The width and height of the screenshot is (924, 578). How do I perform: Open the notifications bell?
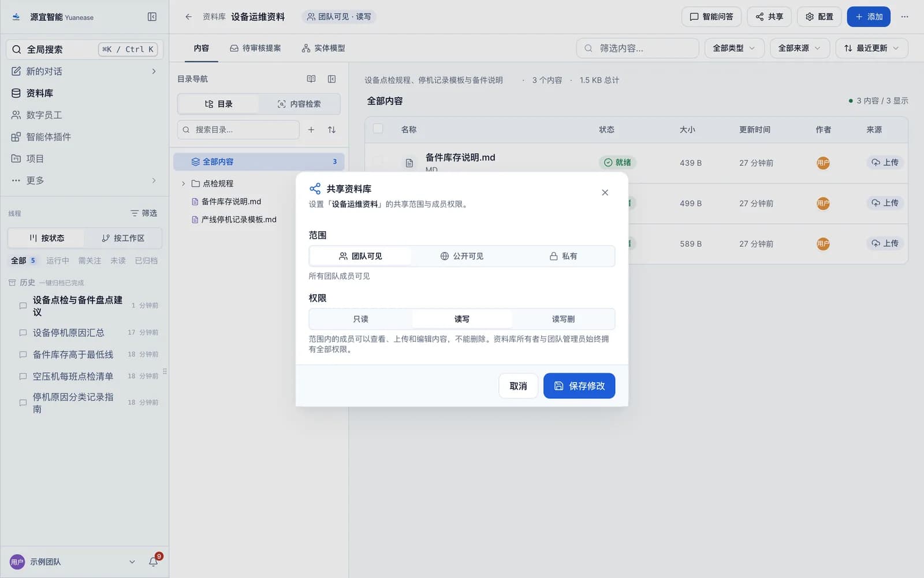click(154, 561)
